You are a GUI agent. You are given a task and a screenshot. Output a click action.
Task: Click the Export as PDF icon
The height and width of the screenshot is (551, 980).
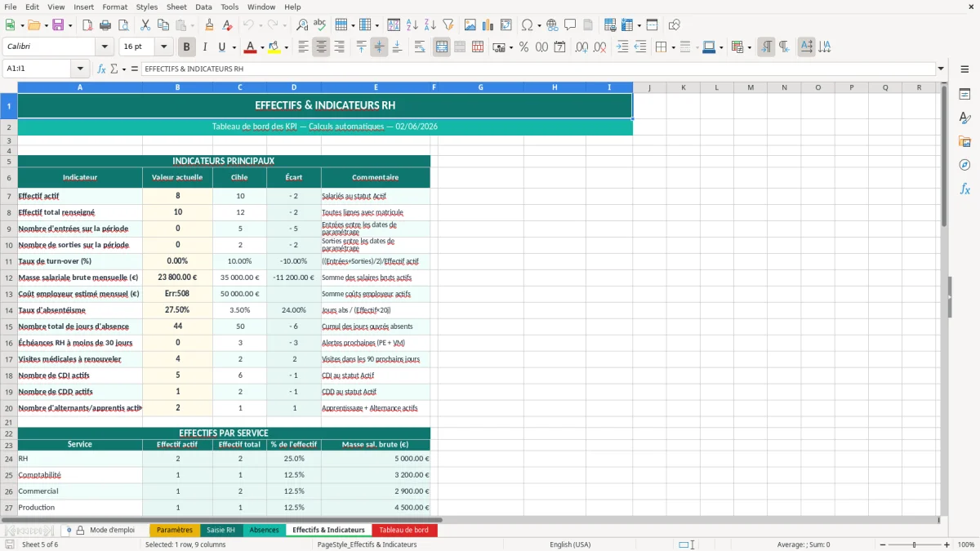[x=87, y=25]
